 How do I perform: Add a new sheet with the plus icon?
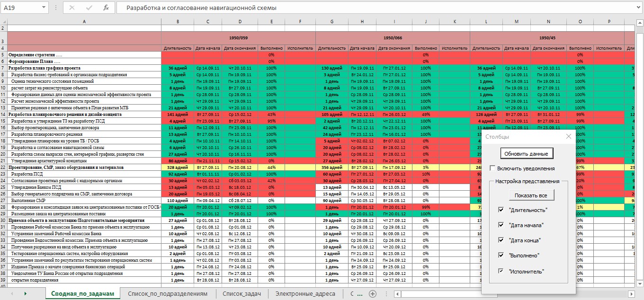click(373, 294)
